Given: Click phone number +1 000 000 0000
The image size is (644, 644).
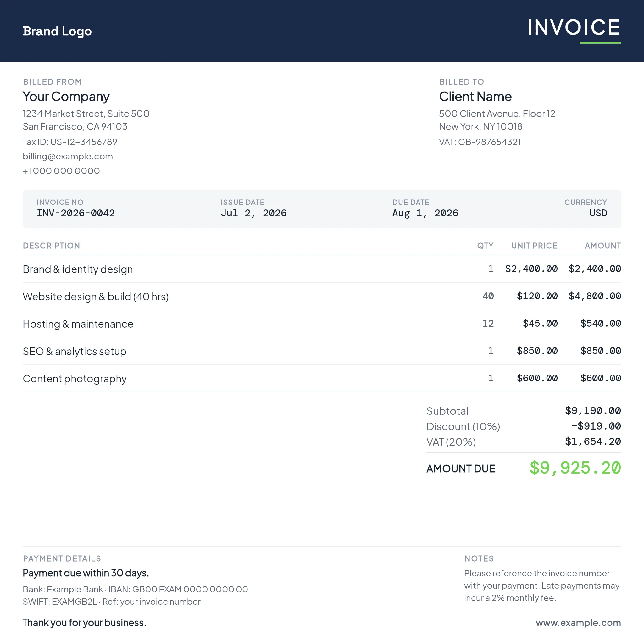Looking at the screenshot, I should tap(61, 171).
